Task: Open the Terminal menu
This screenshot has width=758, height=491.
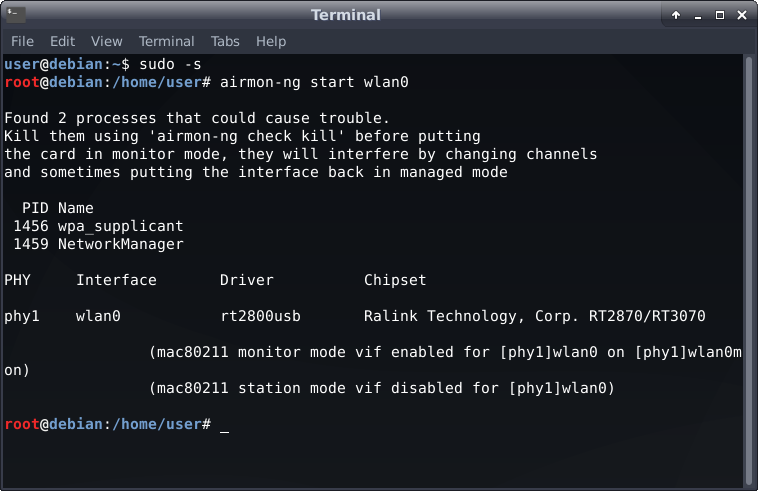Action: pos(166,42)
